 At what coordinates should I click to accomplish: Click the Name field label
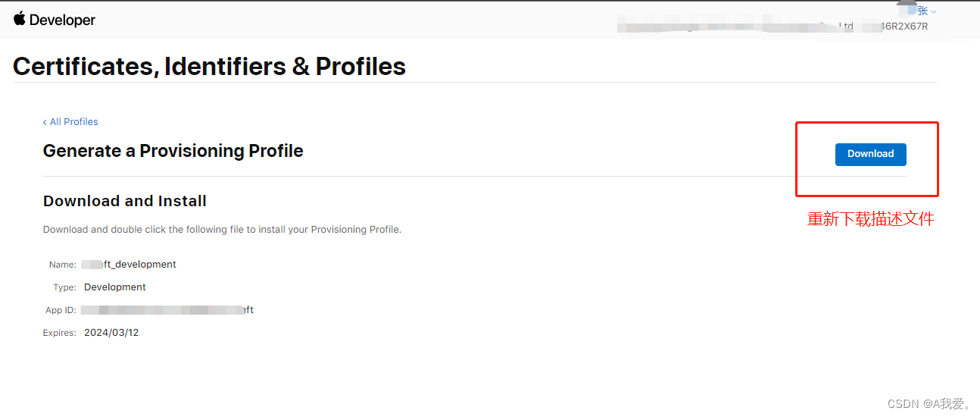click(63, 265)
